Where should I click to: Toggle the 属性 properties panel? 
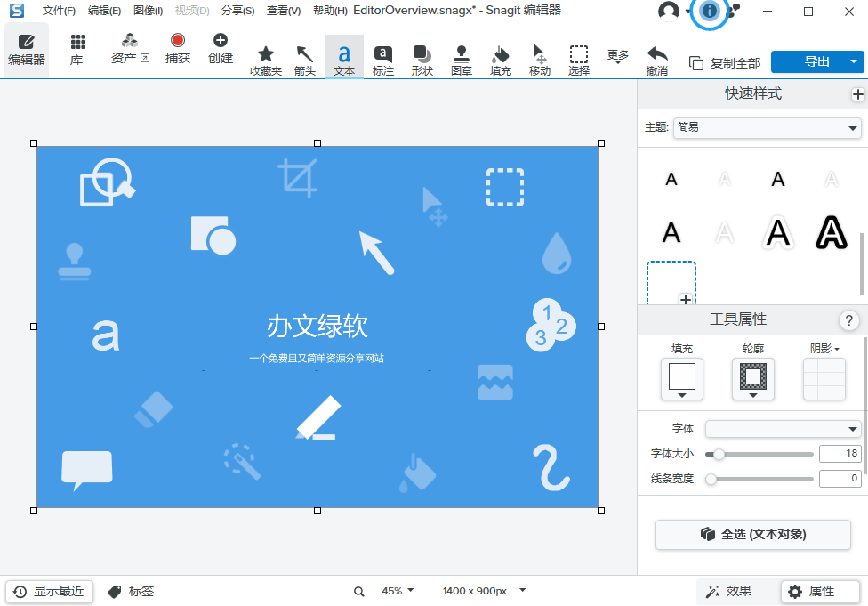(x=820, y=592)
